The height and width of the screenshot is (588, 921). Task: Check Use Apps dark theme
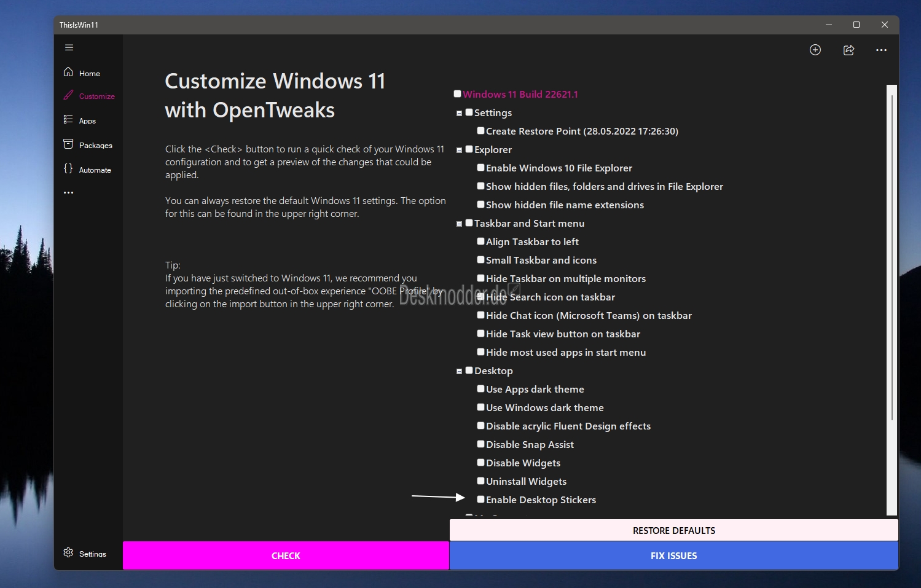(480, 388)
